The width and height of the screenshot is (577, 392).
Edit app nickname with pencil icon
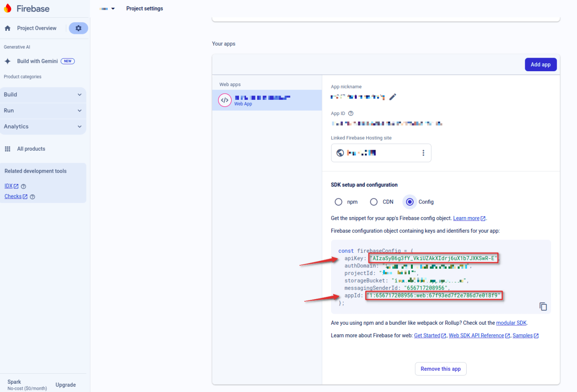[x=393, y=97]
